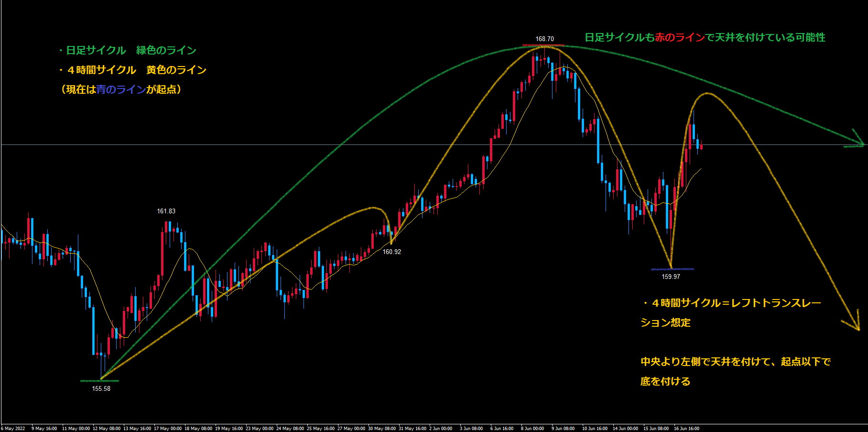Image resolution: width=868 pixels, height=432 pixels.
Task: Click the 155.58 low price label
Action: click(101, 388)
